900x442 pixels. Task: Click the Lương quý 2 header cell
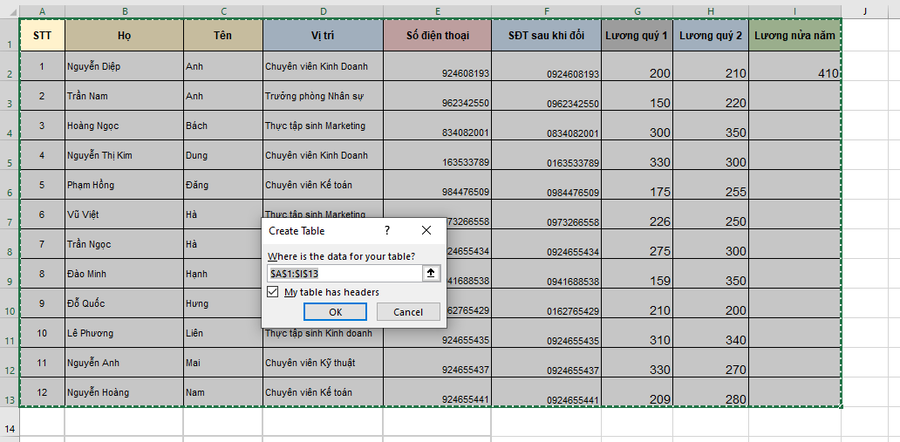(711, 36)
